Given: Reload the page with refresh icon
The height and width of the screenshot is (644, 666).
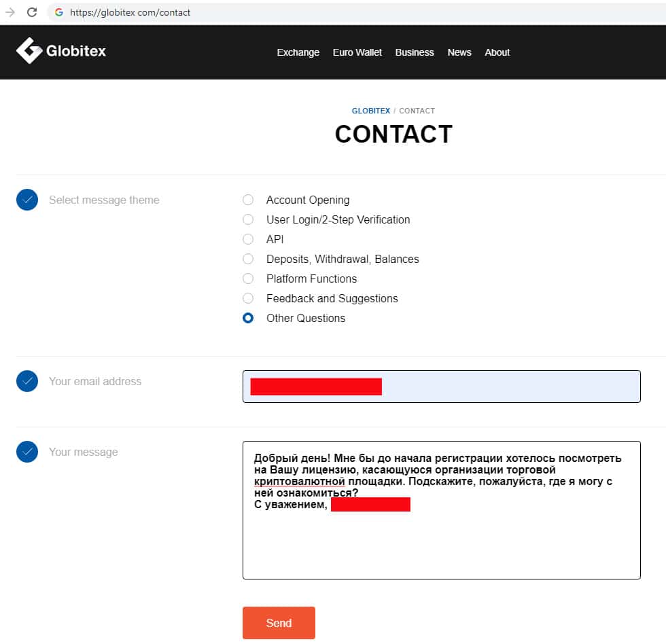Looking at the screenshot, I should (x=33, y=12).
